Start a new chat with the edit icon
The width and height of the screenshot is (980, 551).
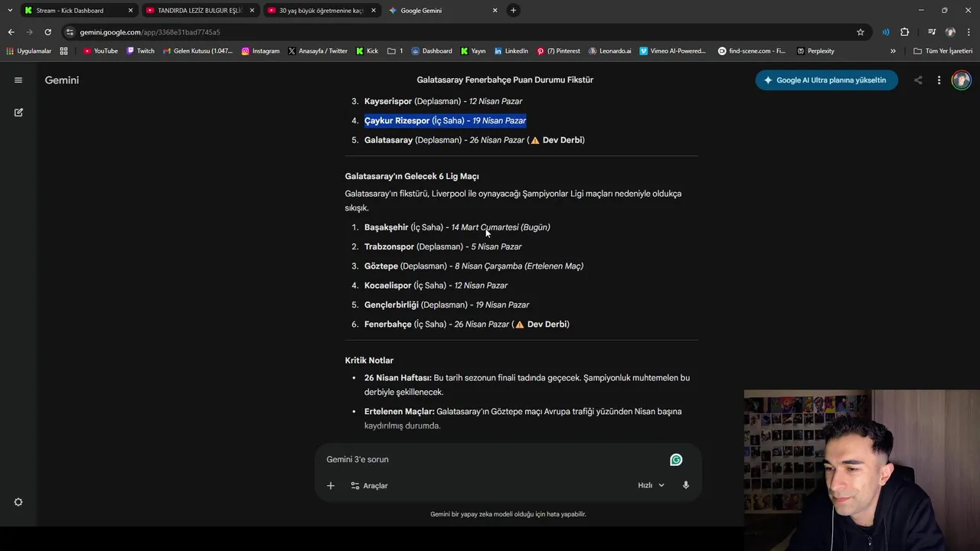pyautogui.click(x=18, y=112)
